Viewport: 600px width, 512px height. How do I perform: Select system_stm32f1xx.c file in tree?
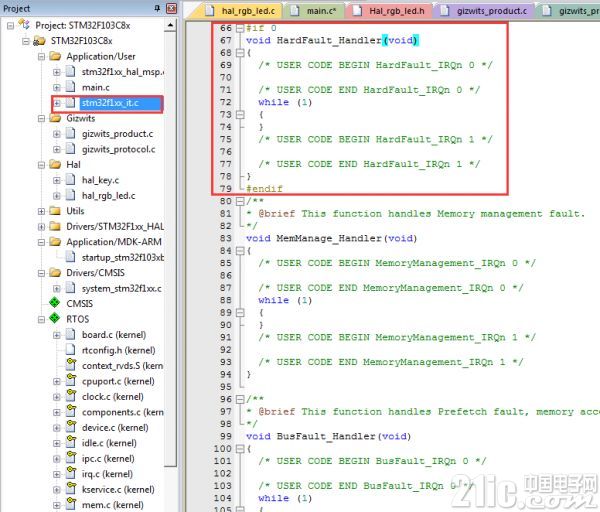pyautogui.click(x=121, y=289)
